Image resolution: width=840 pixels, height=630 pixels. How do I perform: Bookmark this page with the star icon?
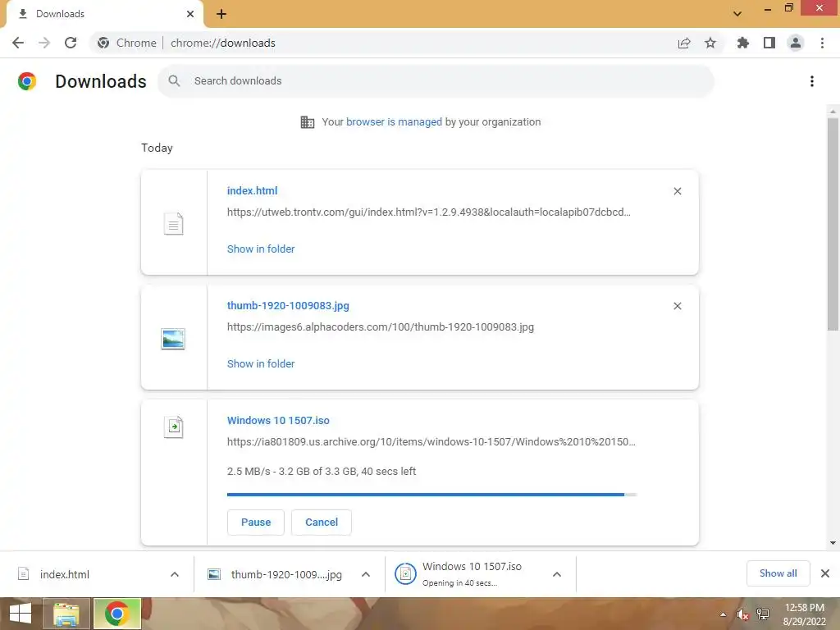pos(710,43)
